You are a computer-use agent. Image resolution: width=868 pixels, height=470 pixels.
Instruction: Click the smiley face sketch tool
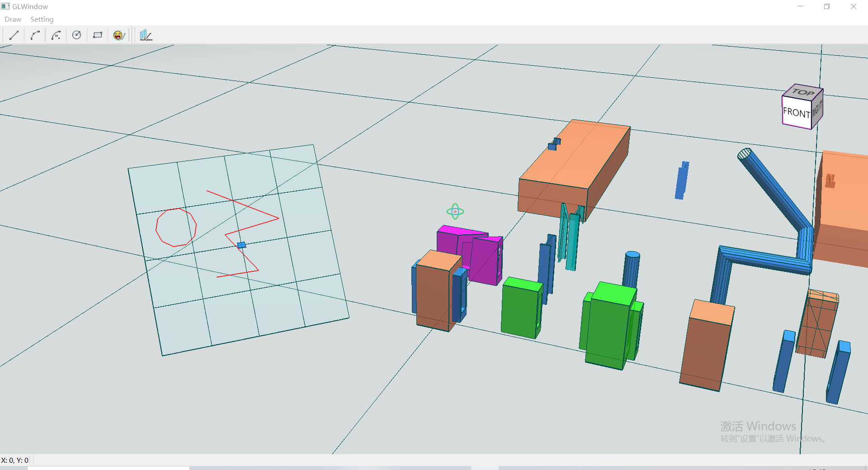pos(119,35)
